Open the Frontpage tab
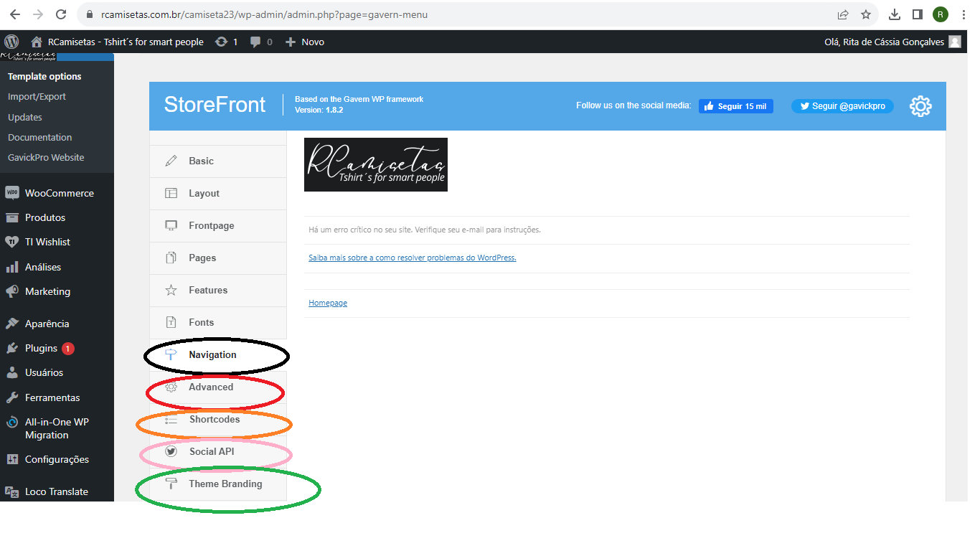 click(218, 226)
